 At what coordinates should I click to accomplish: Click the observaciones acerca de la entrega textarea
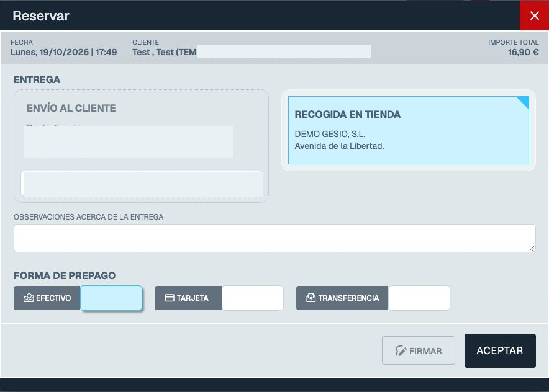click(274, 238)
